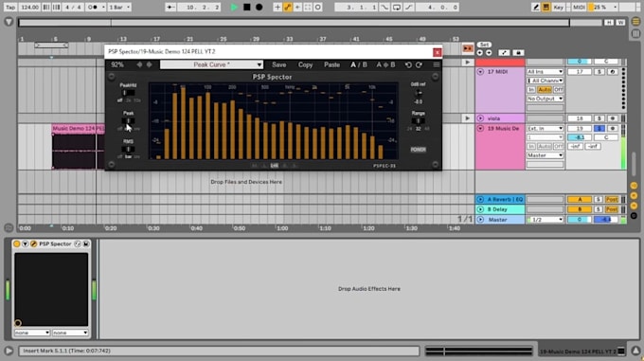Toggle the Draw Mode pencil icon

coord(536,7)
